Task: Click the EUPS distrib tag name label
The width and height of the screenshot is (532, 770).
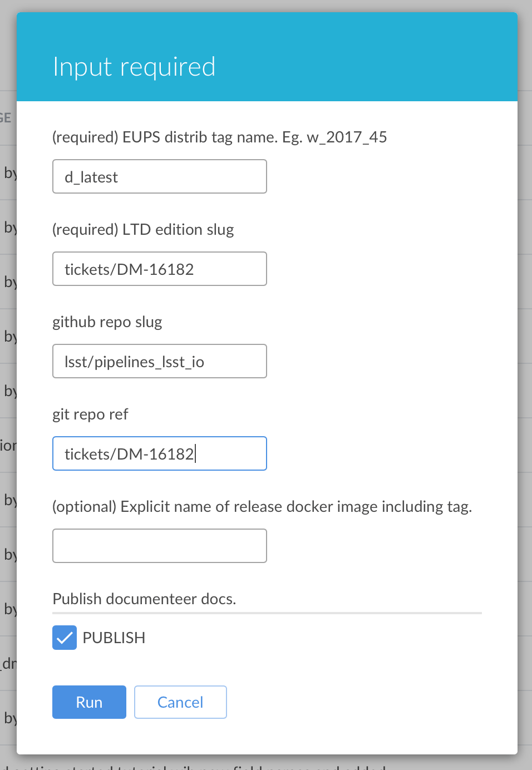Action: [x=219, y=137]
